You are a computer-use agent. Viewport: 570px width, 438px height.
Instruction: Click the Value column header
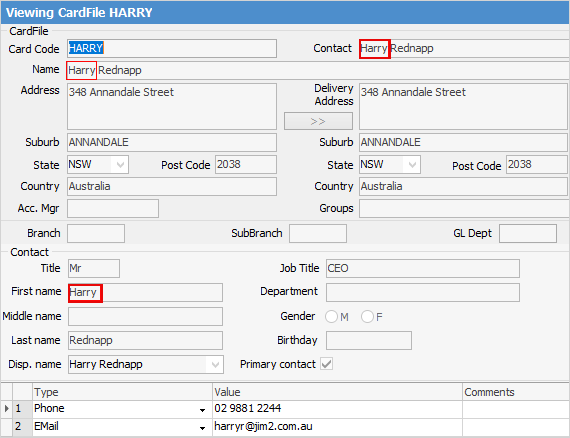pyautogui.click(x=337, y=392)
